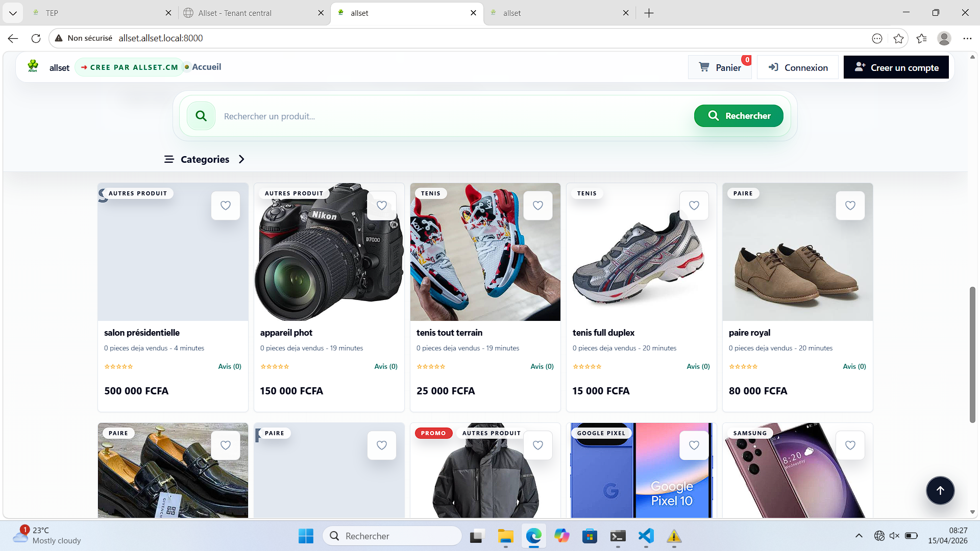
Task: Open Copilot from the taskbar
Action: coord(561,536)
